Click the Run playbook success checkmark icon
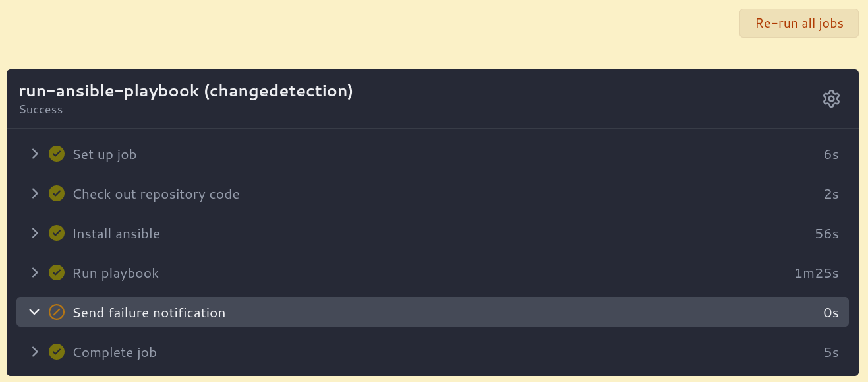868x382 pixels. click(57, 273)
